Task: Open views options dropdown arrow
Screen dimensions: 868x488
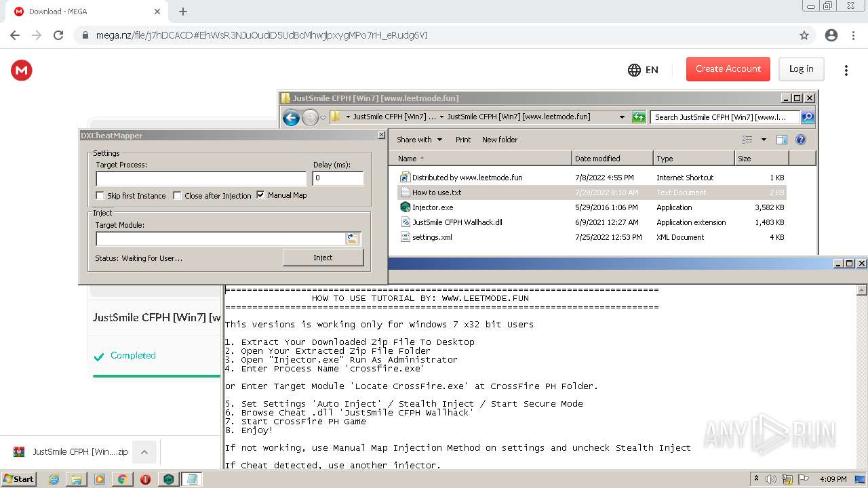Action: tap(764, 140)
